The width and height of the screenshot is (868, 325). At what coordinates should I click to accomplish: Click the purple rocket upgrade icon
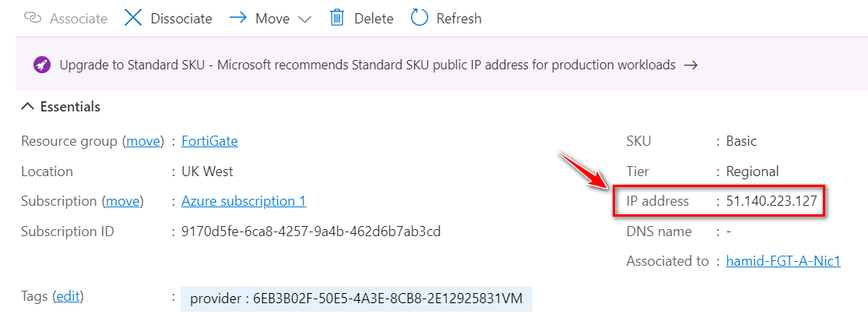point(42,65)
